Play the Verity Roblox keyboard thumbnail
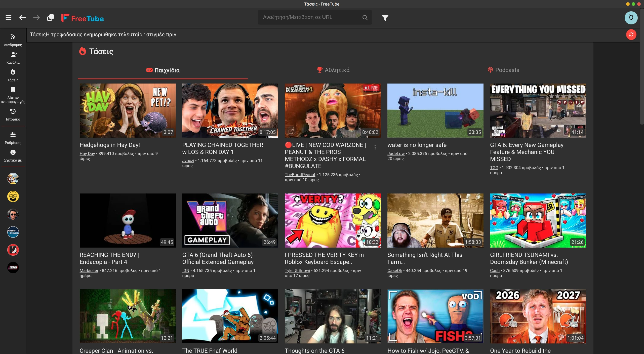Image resolution: width=644 pixels, height=354 pixels. click(x=333, y=220)
